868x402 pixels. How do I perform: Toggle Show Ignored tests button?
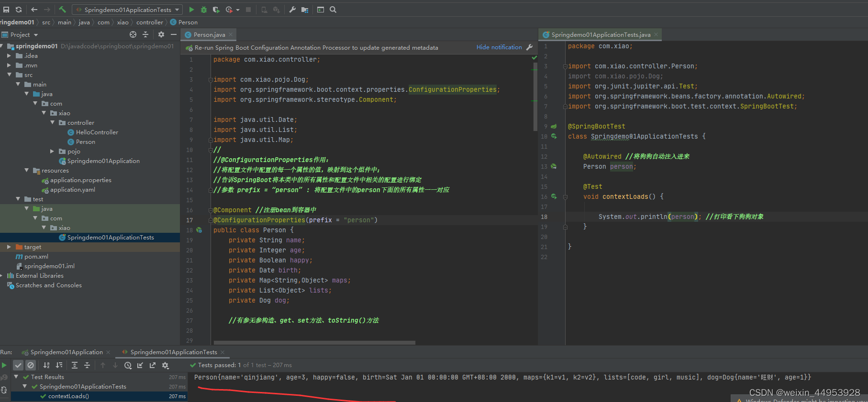[31, 365]
